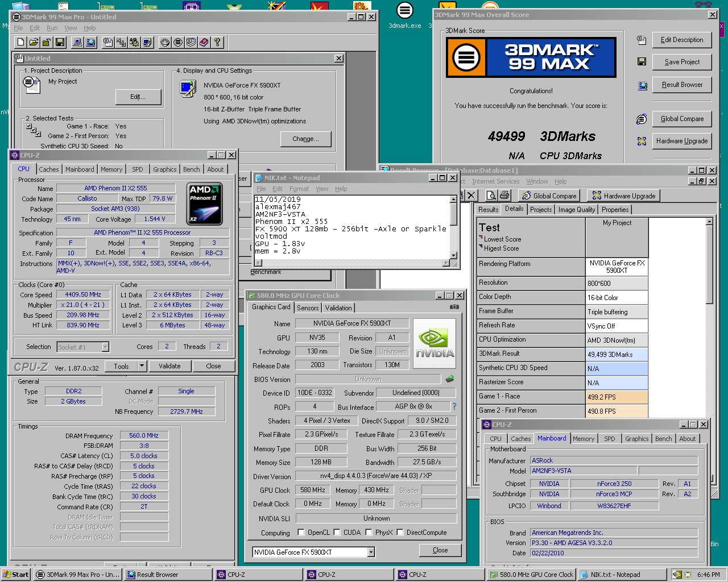Click the Notepad horizontal scrollbar

353,263
